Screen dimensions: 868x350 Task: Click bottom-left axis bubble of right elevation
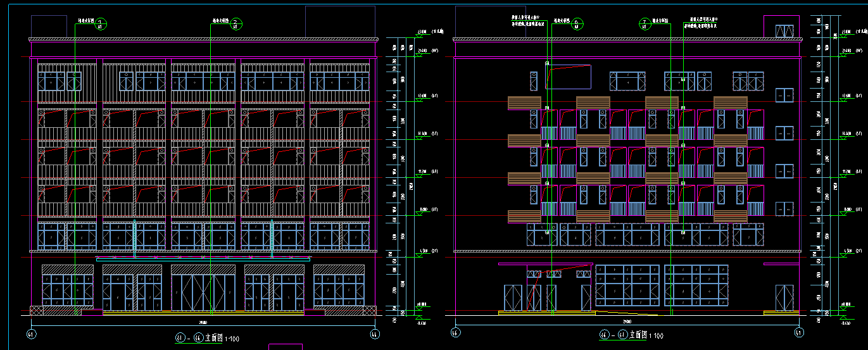pos(454,332)
